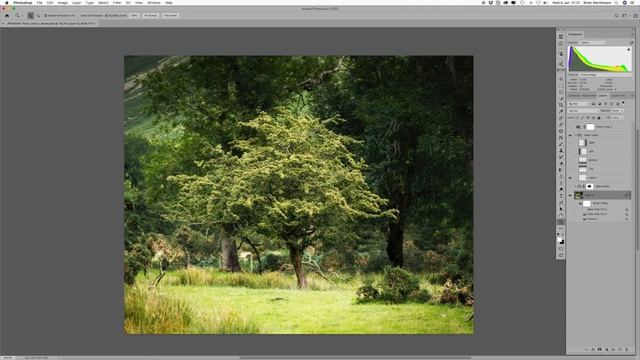Toggle Scrubby Zoom checkbox
This screenshot has width=640, height=360.
pyautogui.click(x=106, y=16)
